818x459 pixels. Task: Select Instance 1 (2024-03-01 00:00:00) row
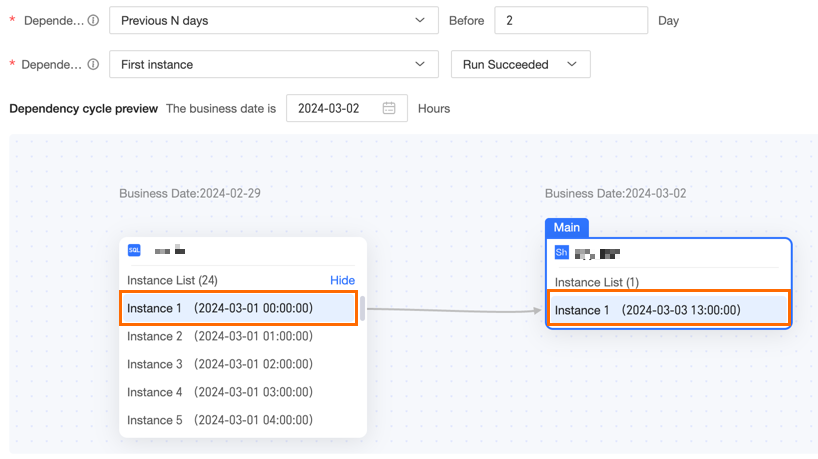click(238, 308)
